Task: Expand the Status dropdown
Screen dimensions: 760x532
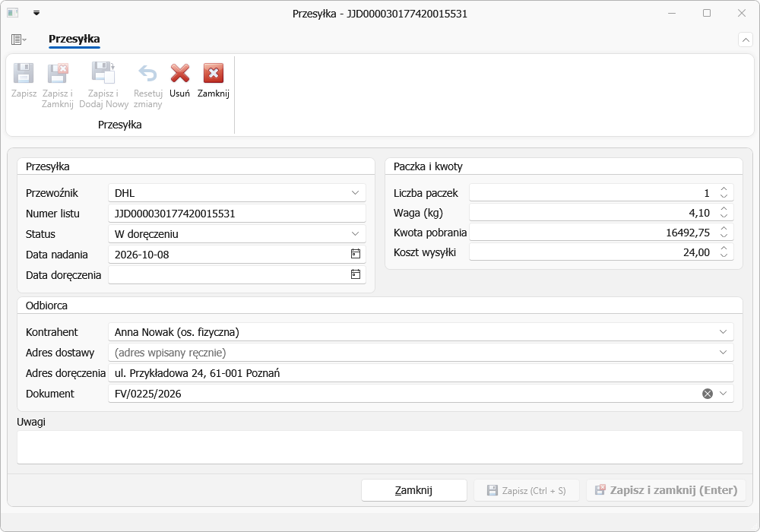Action: [355, 233]
